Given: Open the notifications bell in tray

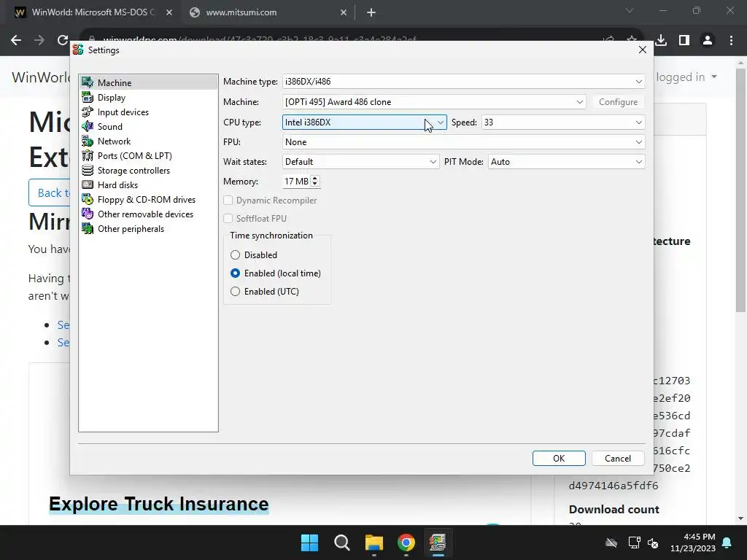Looking at the screenshot, I should (x=727, y=542).
